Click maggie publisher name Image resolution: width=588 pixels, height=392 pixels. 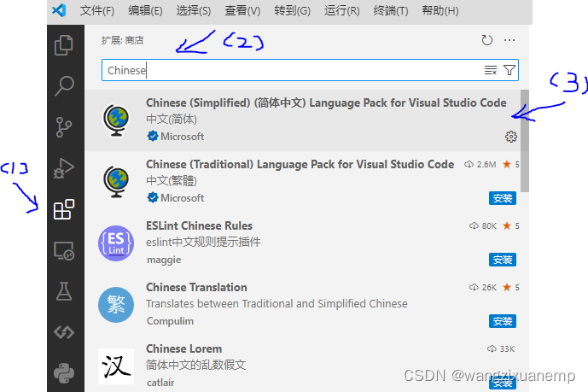(164, 260)
